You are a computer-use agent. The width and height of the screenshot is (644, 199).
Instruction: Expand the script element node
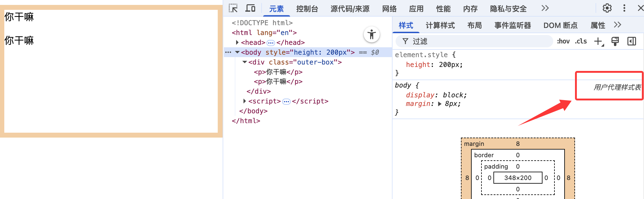[244, 101]
